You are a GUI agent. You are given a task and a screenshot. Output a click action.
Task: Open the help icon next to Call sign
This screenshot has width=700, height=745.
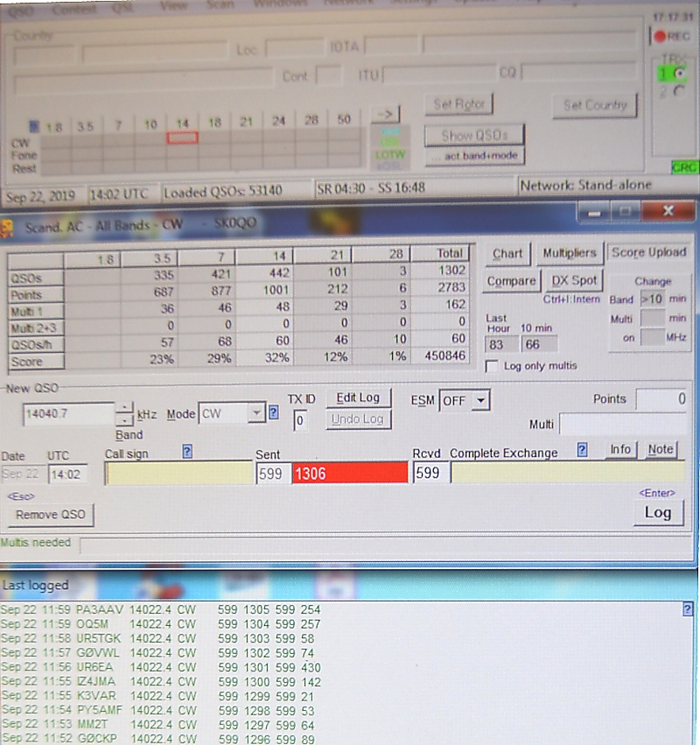coord(187,452)
